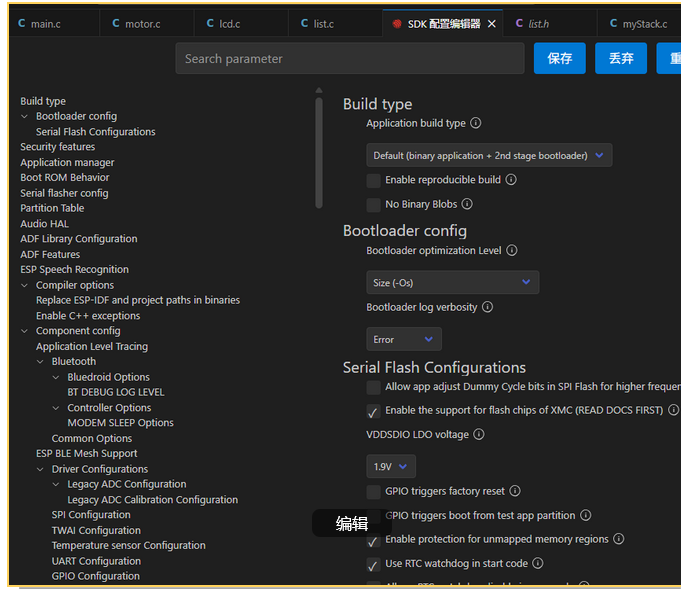Click info icon for VDDSDIO LDO voltage
The image size is (681, 606).
pyautogui.click(x=479, y=434)
